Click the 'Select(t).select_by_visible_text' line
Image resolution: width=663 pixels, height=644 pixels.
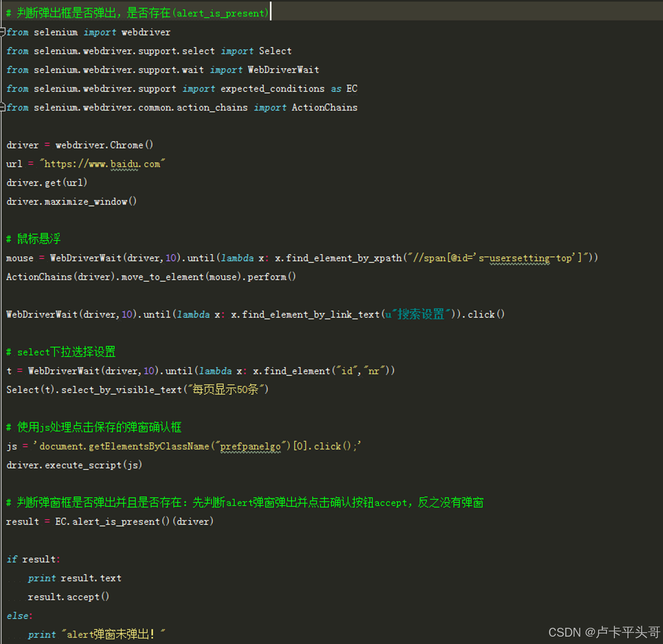coord(138,389)
